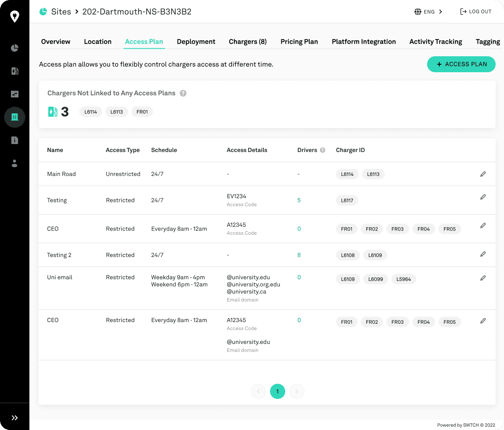This screenshot has width=504, height=430.
Task: Edit the Uni email access plan
Action: [483, 278]
